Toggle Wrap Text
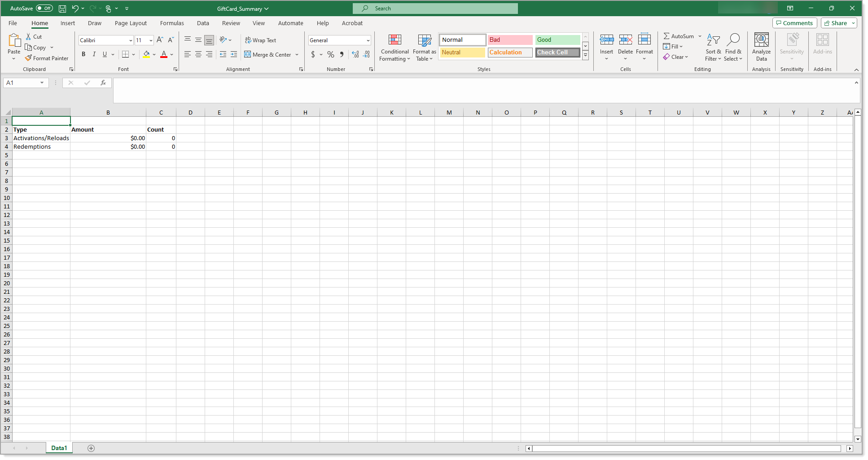This screenshot has width=868, height=460. (261, 40)
